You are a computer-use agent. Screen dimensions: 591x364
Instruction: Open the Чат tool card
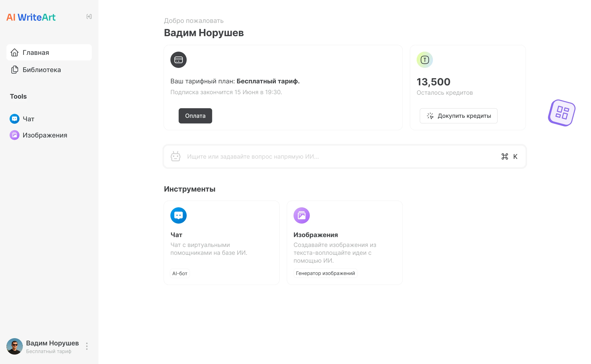[x=222, y=243]
